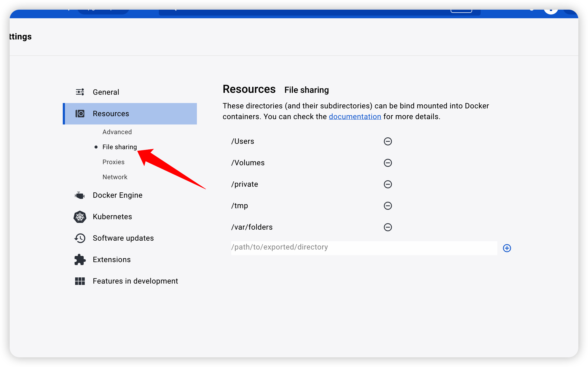This screenshot has height=367, width=588.
Task: Open the Advanced resources subsection
Action: (x=117, y=132)
